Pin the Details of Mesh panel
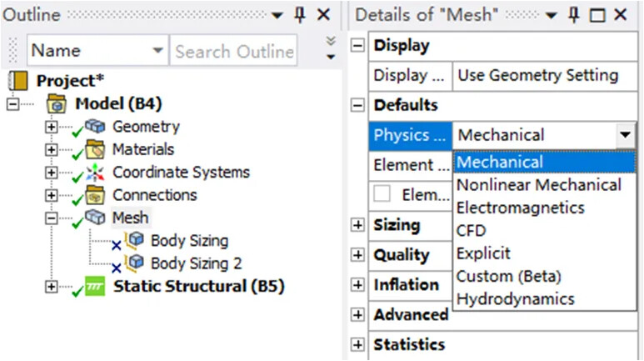 (573, 15)
